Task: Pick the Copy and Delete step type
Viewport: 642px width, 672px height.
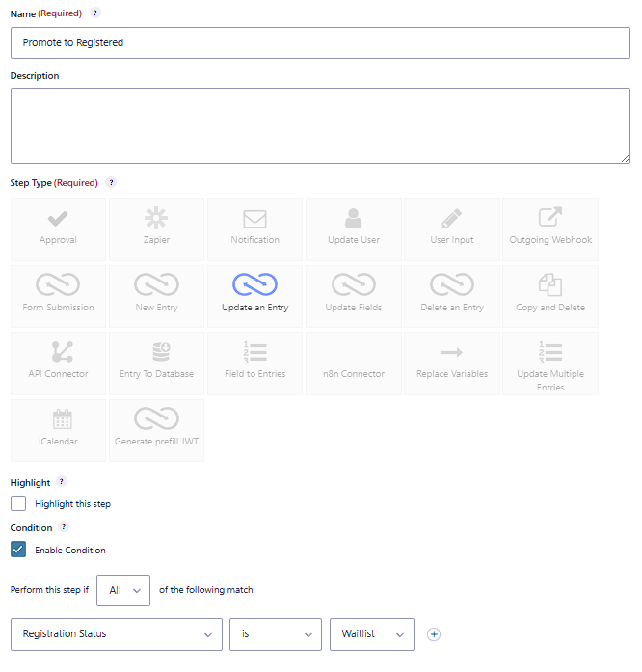Action: click(x=550, y=297)
